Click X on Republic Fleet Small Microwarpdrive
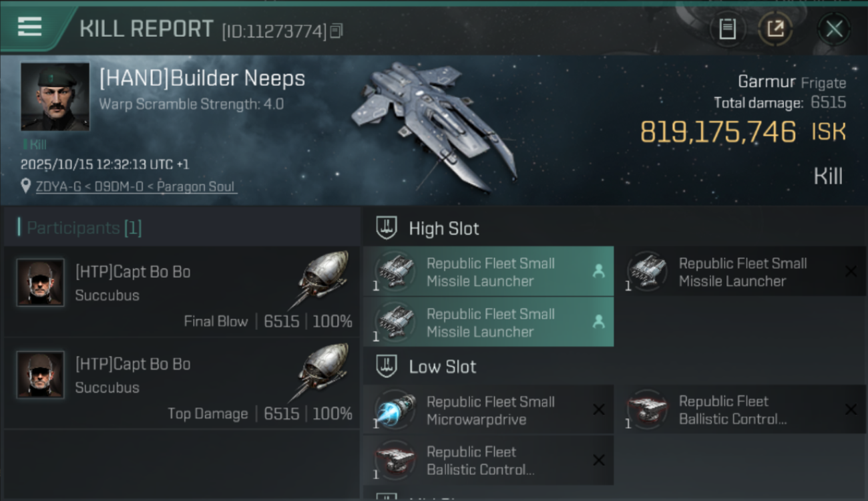Viewport: 868px width, 501px height. pos(599,409)
